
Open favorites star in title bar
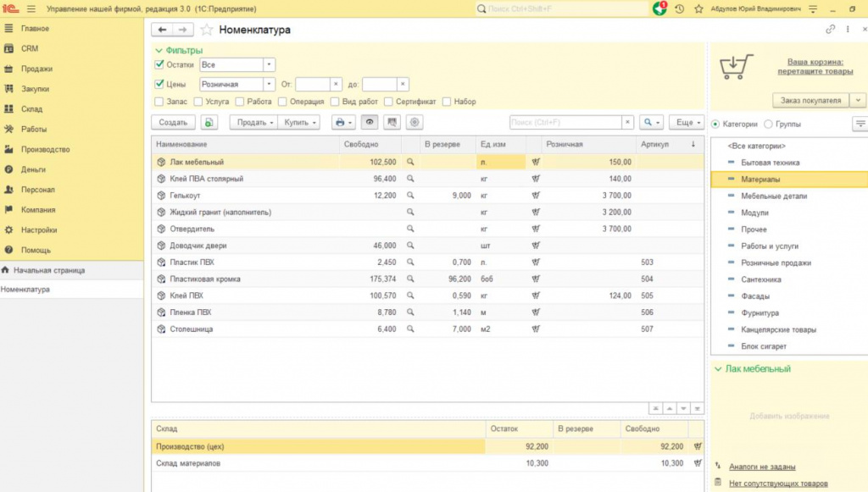(698, 8)
